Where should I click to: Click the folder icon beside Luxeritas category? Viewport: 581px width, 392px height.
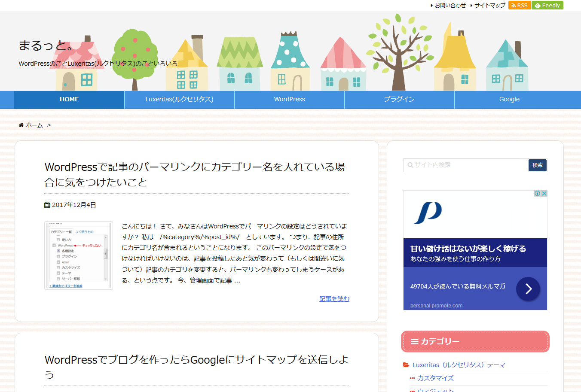pos(406,365)
